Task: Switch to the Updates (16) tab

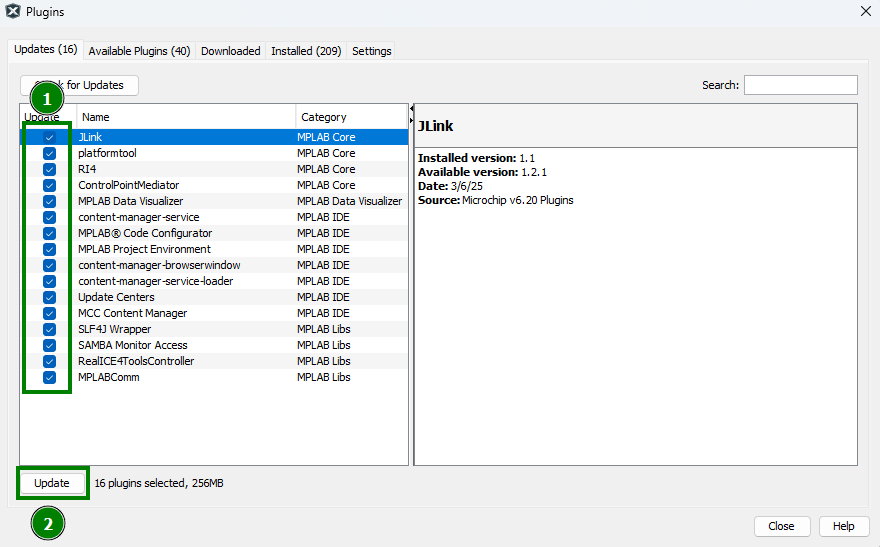Action: point(45,49)
